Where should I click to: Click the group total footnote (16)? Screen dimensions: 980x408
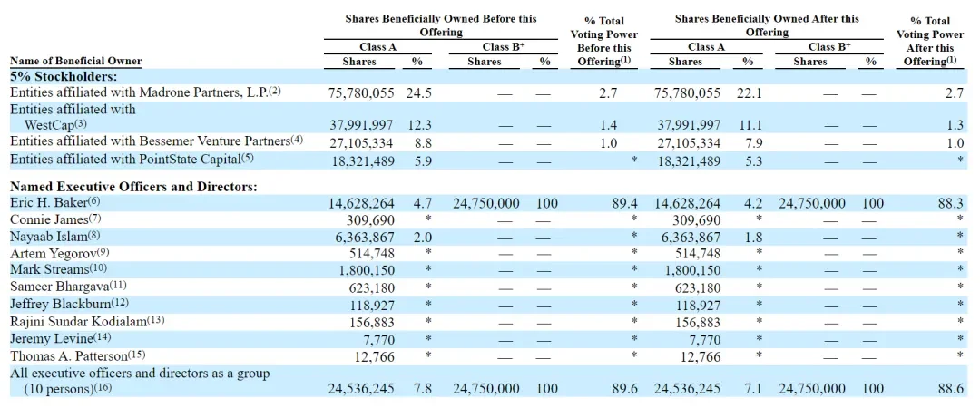pos(103,388)
